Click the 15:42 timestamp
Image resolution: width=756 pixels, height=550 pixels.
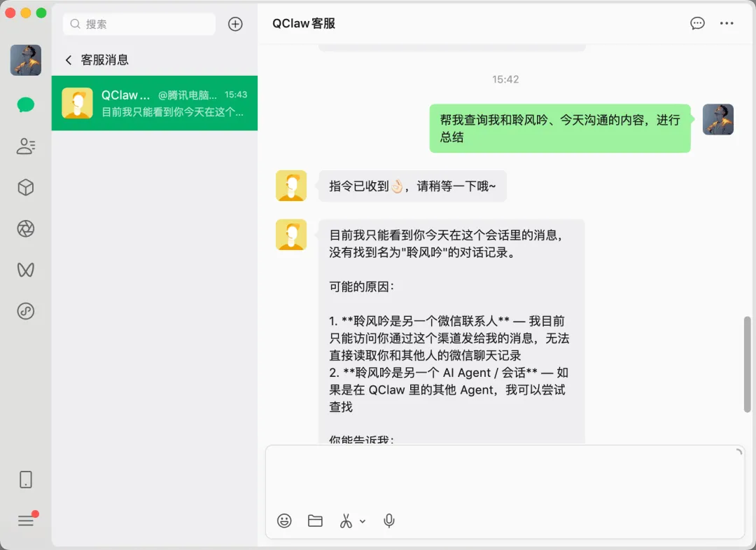[505, 80]
